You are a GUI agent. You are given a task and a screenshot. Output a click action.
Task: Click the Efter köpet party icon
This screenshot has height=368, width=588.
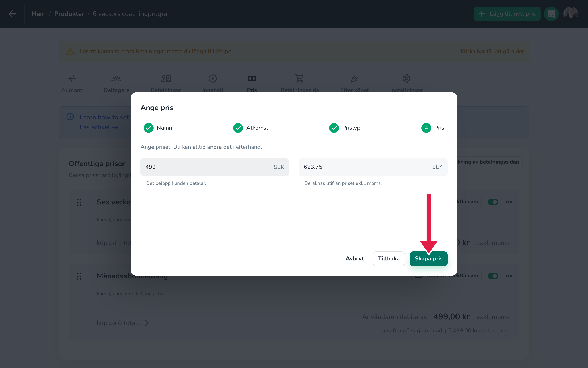tap(354, 78)
